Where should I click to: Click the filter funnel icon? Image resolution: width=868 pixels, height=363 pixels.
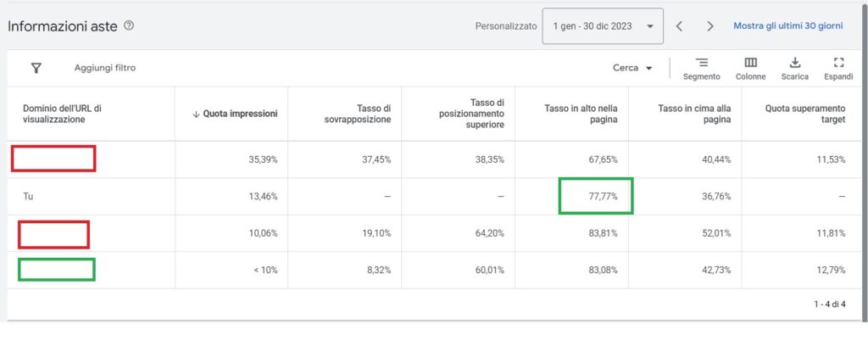(36, 68)
